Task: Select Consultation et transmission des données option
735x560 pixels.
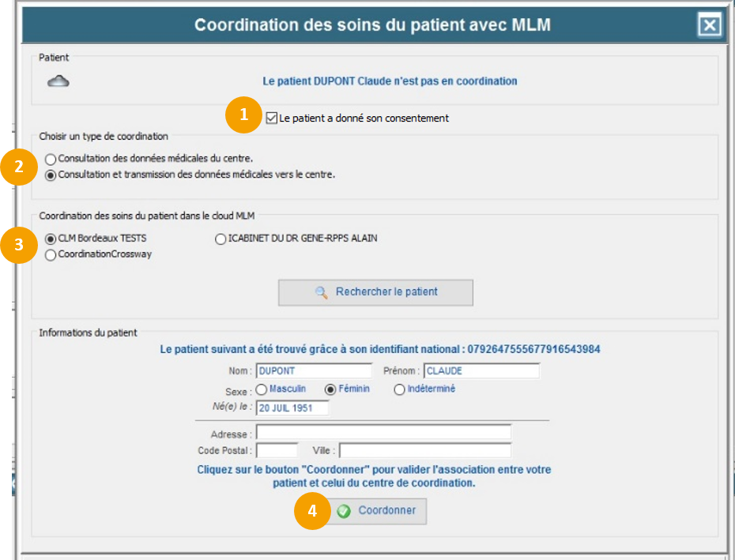Action: 51,175
